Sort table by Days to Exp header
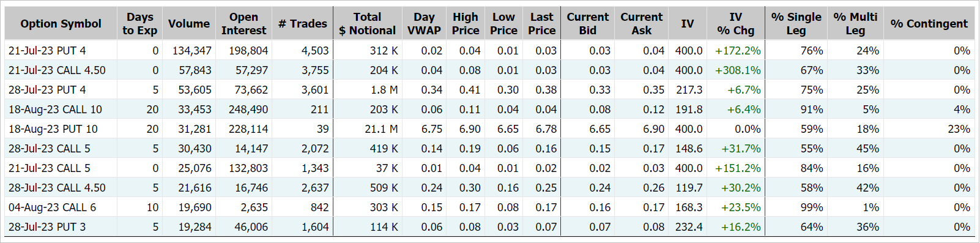The image size is (980, 243). (139, 24)
